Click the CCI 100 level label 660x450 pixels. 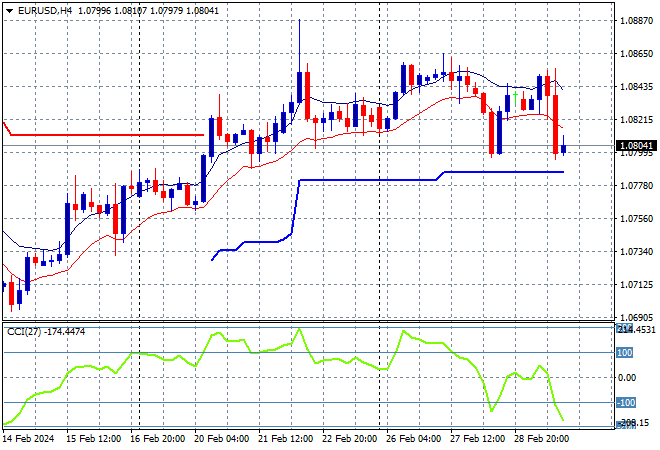coord(625,353)
